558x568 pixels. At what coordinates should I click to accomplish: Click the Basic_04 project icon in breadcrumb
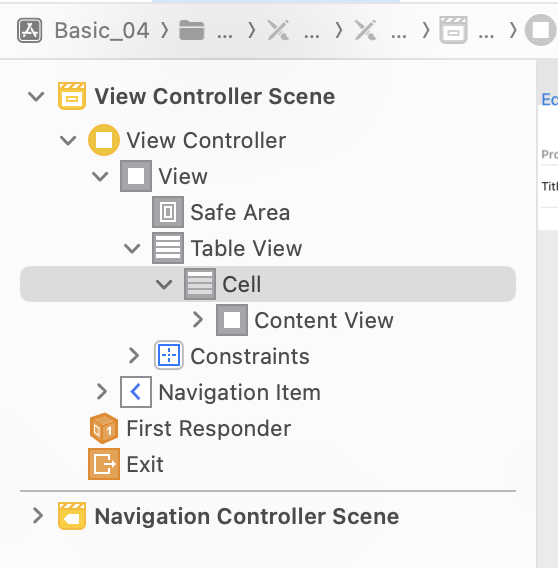pyautogui.click(x=30, y=30)
